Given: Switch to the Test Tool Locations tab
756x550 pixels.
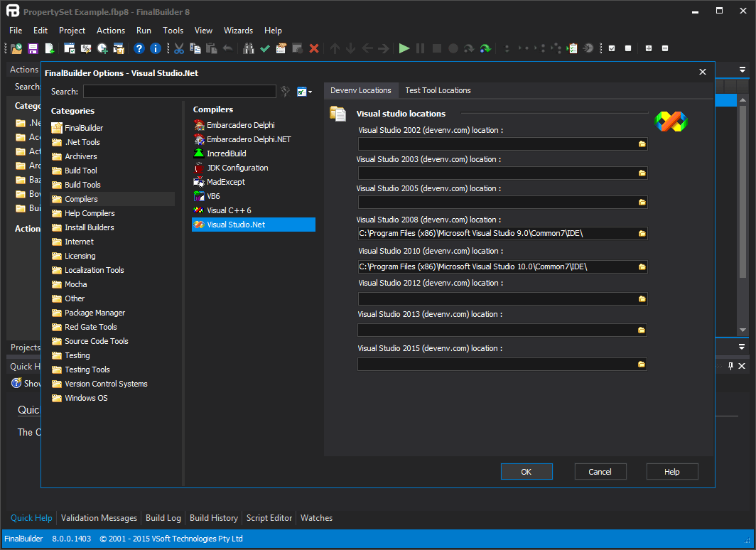Looking at the screenshot, I should click(437, 90).
